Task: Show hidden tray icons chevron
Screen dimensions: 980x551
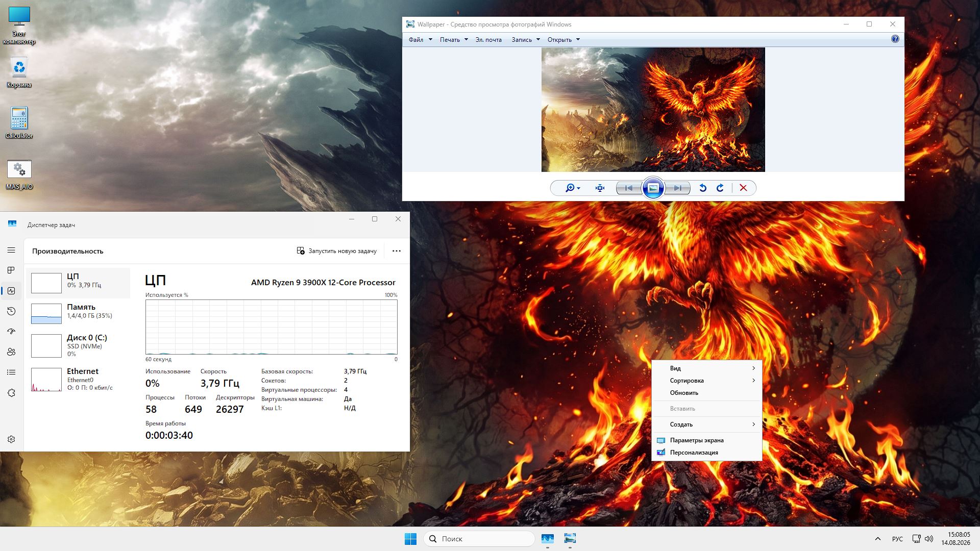Action: (878, 539)
